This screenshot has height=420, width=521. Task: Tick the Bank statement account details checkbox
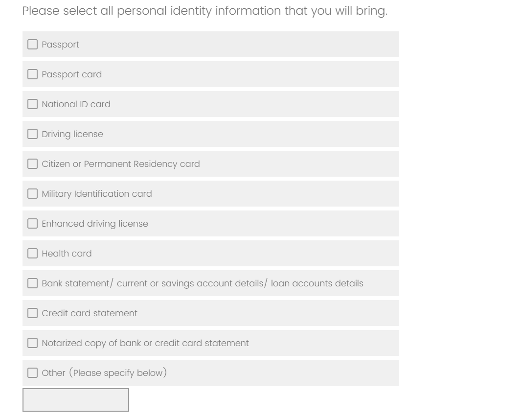coord(32,283)
